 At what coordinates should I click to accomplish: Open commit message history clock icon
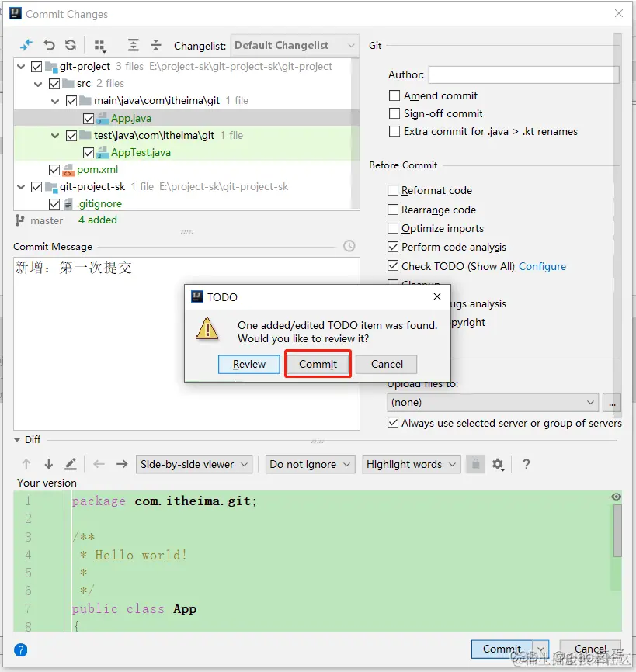coord(349,246)
